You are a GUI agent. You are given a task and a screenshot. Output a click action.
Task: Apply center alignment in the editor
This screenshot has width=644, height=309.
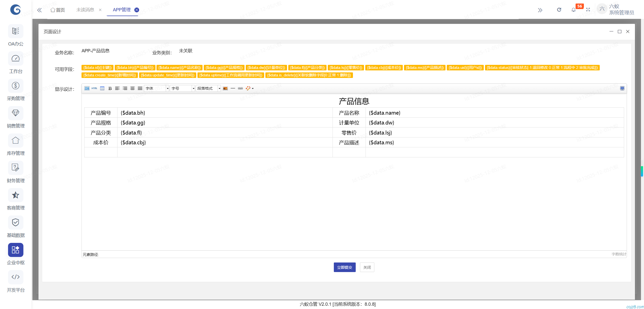pyautogui.click(x=132, y=88)
